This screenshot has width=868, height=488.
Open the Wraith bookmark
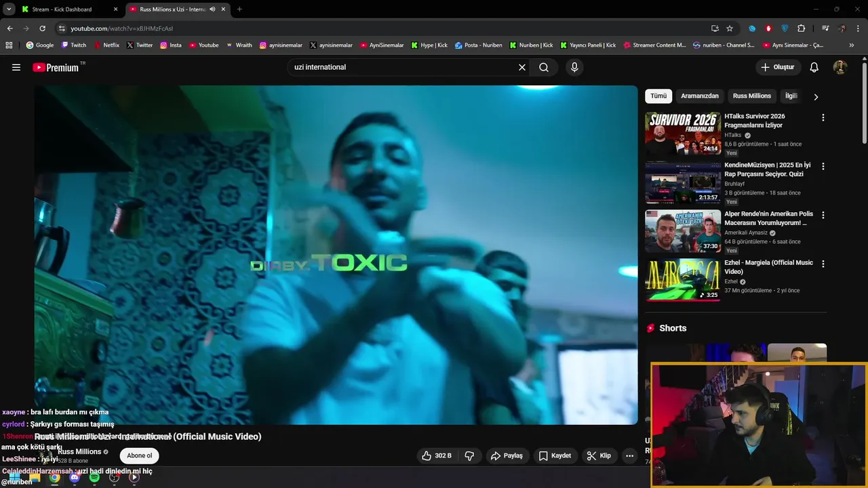[239, 45]
